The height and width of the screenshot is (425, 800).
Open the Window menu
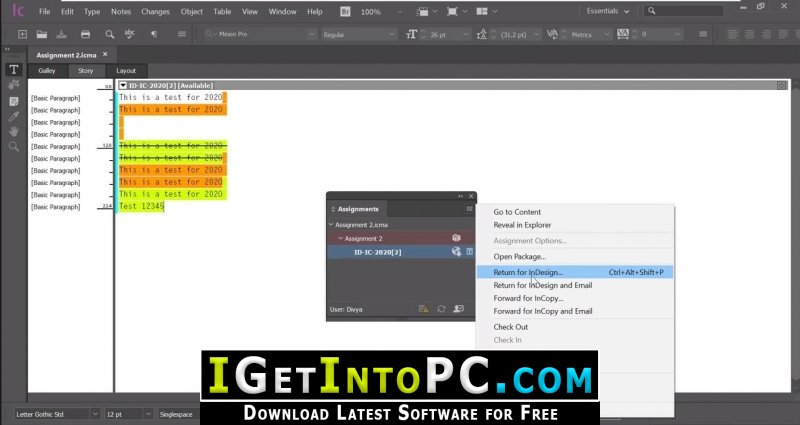pos(282,11)
